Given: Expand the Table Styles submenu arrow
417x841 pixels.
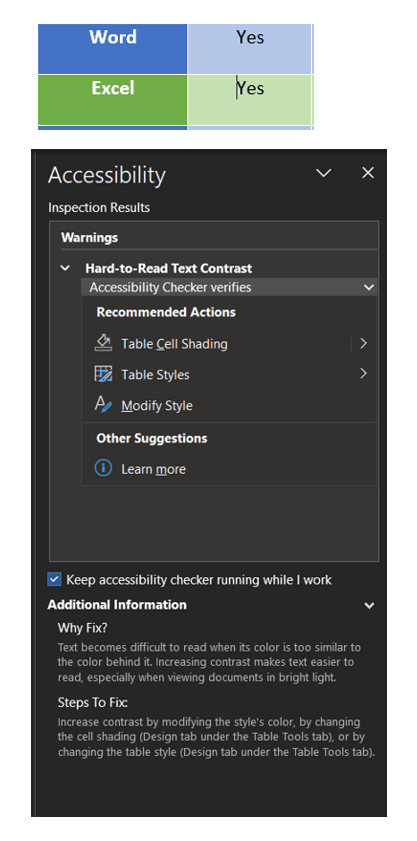Looking at the screenshot, I should (x=363, y=373).
